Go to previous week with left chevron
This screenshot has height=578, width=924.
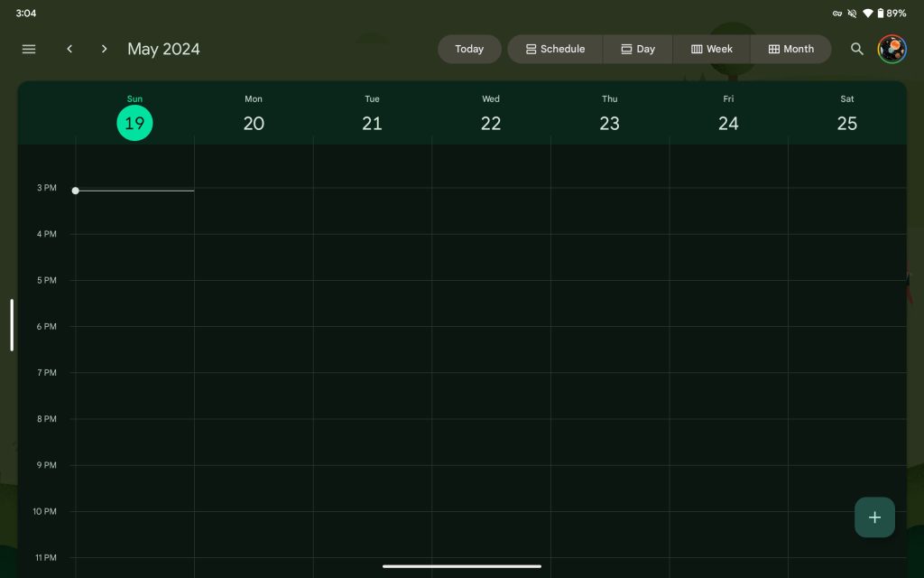point(69,49)
